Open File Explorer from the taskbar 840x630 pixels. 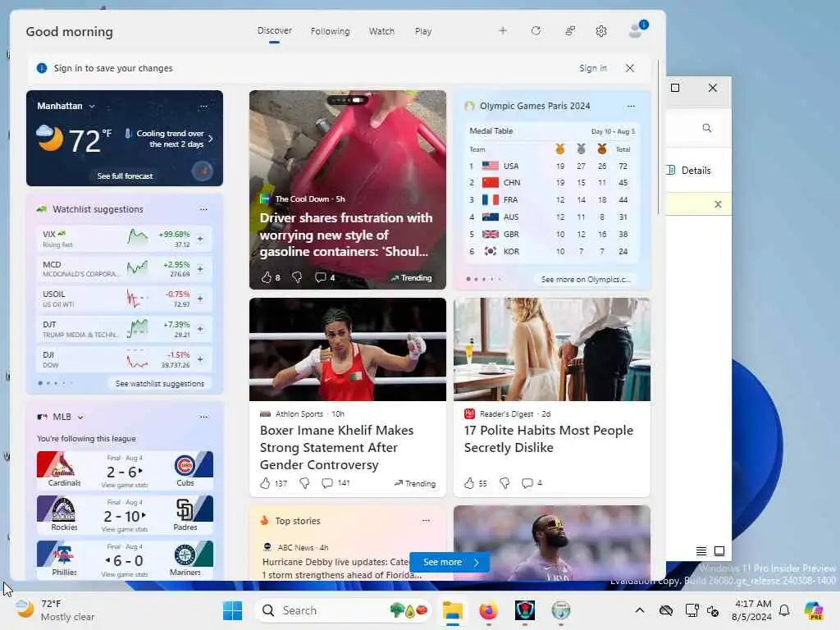[x=453, y=610]
